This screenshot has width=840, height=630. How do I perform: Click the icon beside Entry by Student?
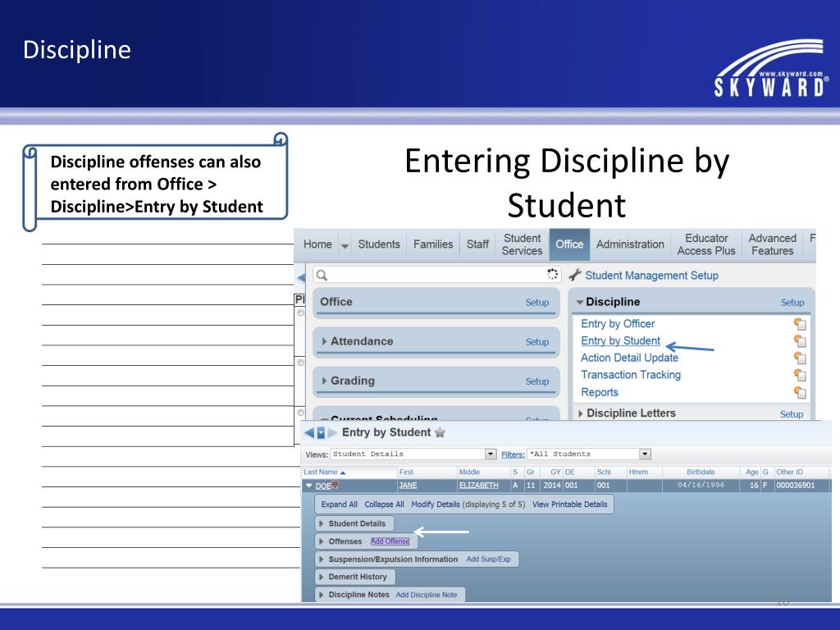801,341
